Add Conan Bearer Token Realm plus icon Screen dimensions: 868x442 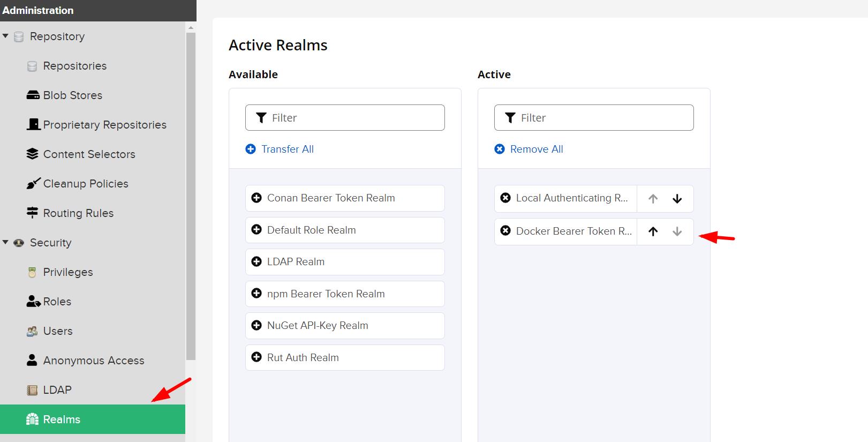point(256,198)
